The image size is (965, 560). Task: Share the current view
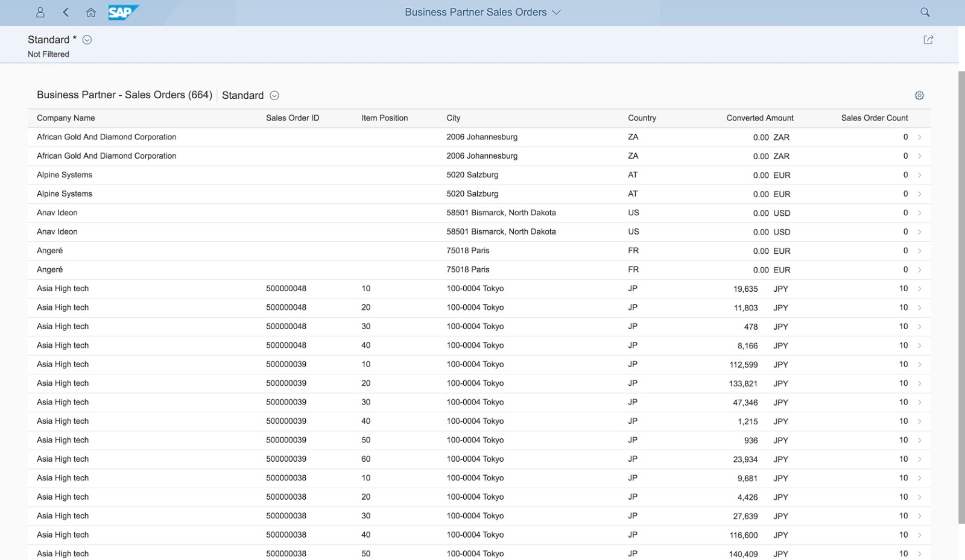tap(928, 39)
